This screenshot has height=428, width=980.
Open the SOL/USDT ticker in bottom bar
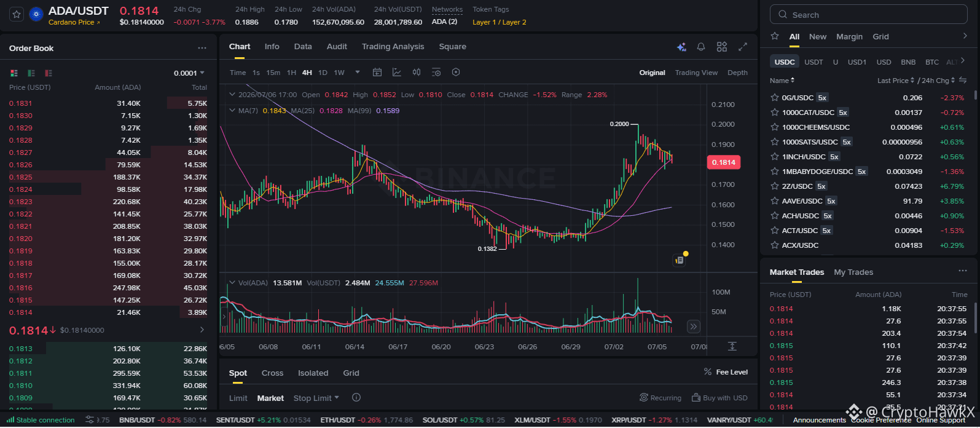pyautogui.click(x=463, y=420)
